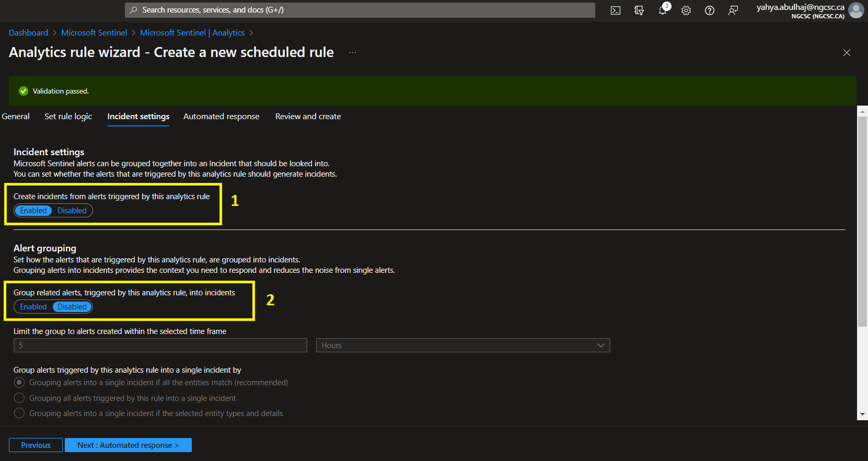
Task: Click Next: Automated response button
Action: pos(128,445)
